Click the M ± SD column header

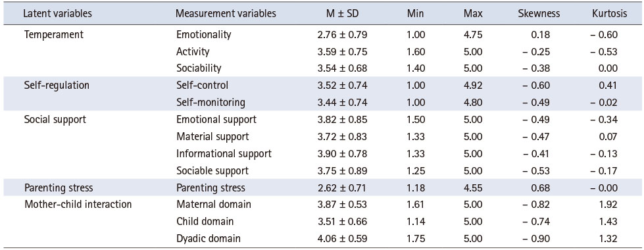pyautogui.click(x=341, y=14)
